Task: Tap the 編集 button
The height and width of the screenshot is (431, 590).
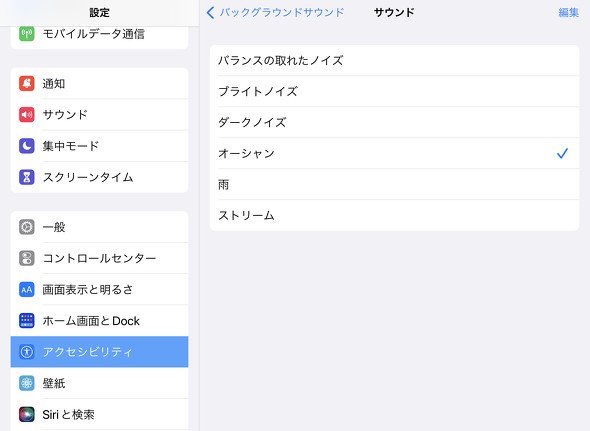Action: [x=568, y=12]
